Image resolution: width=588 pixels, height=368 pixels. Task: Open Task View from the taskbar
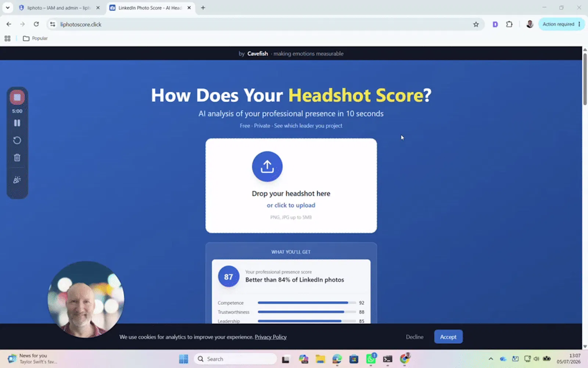click(286, 359)
